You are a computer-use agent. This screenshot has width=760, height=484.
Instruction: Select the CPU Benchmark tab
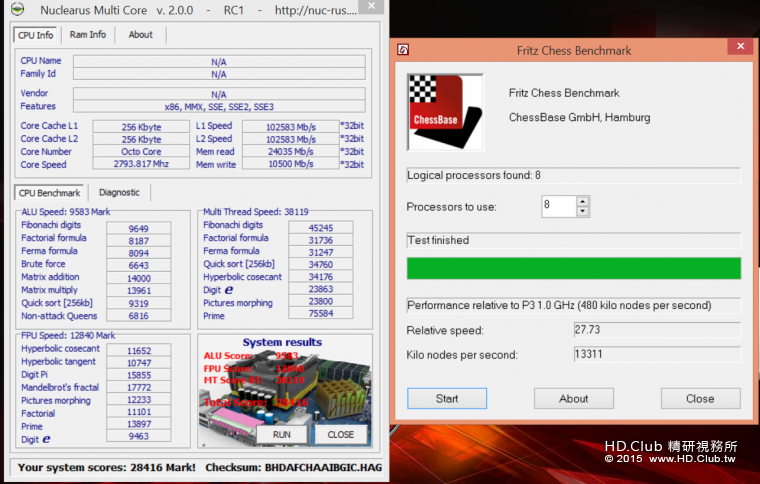point(51,192)
